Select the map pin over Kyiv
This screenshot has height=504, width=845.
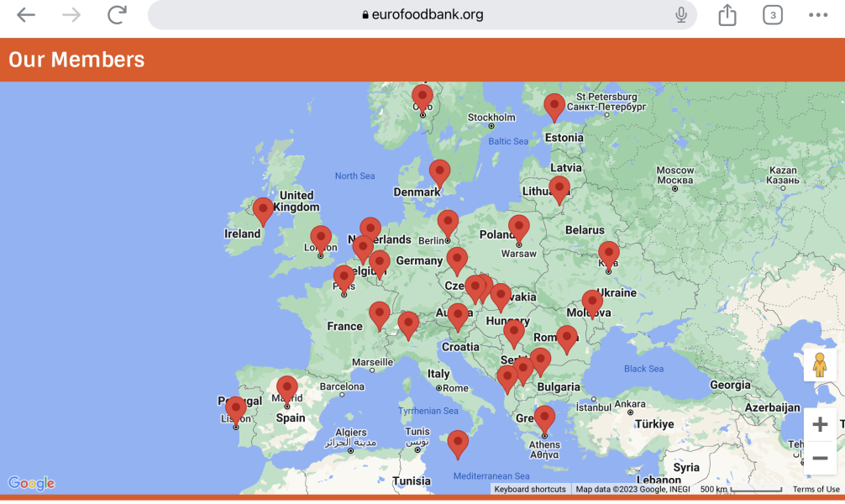(609, 255)
